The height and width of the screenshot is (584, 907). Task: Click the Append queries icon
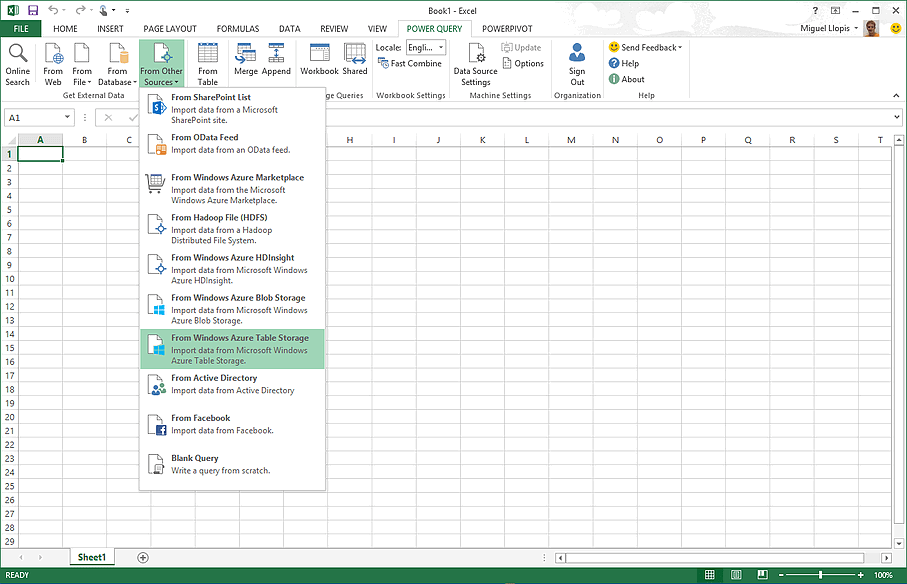click(x=276, y=60)
